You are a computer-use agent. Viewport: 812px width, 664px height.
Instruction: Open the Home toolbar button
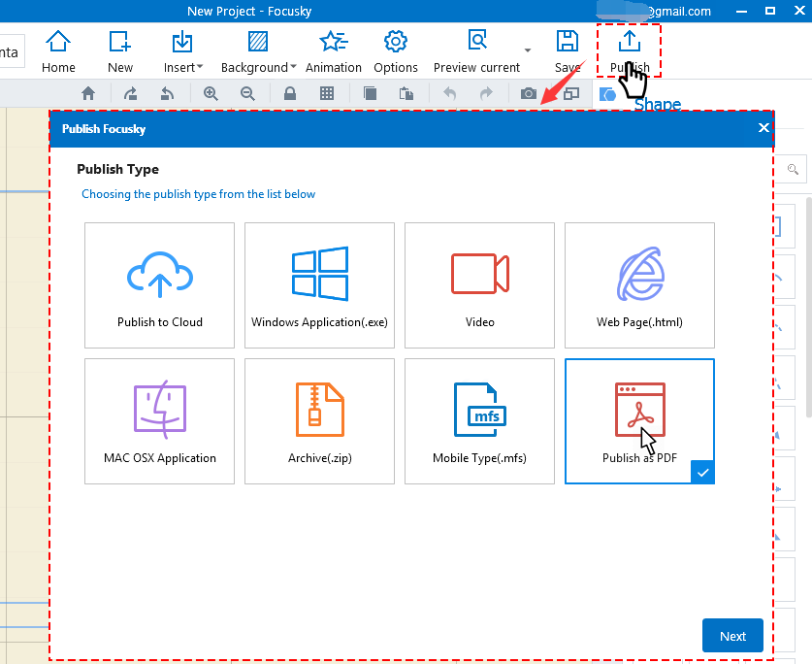pos(58,51)
